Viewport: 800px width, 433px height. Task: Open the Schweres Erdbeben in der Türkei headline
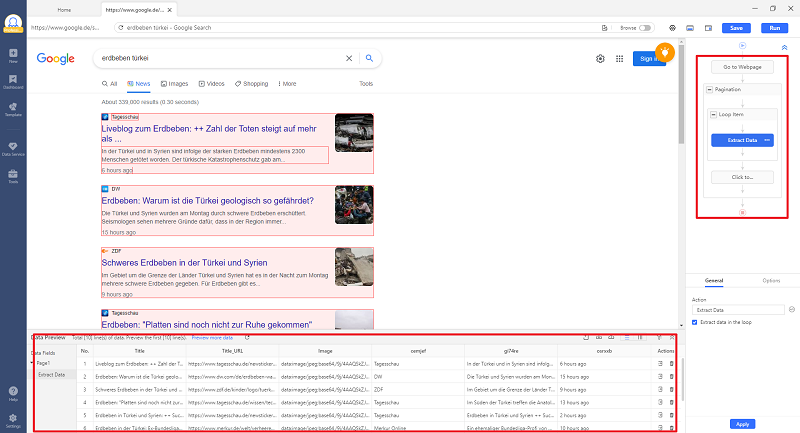click(x=184, y=263)
